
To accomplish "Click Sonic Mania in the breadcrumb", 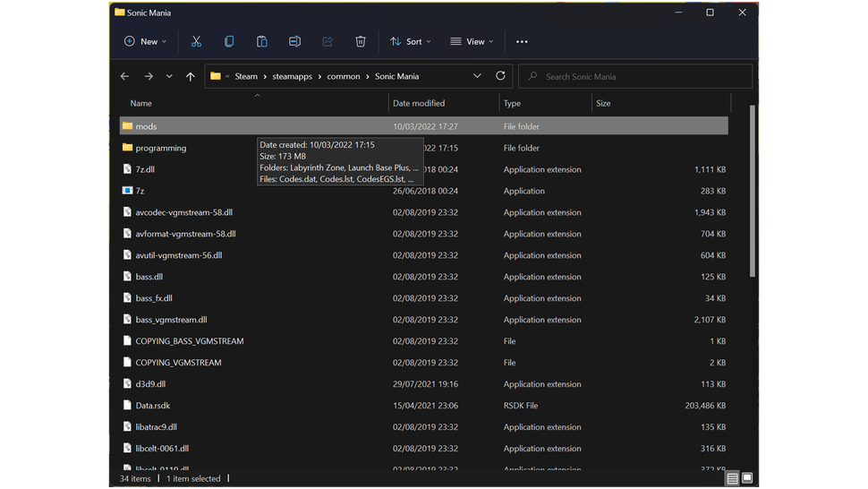I will [397, 76].
